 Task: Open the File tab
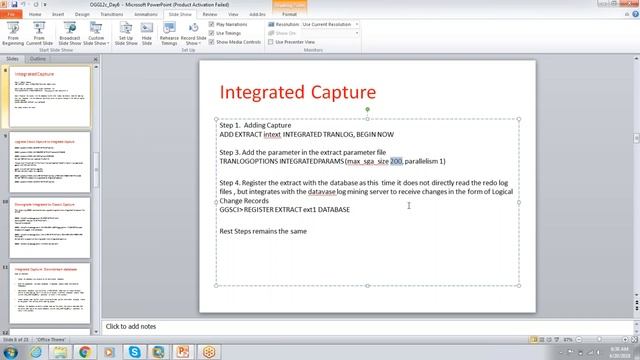(x=11, y=14)
